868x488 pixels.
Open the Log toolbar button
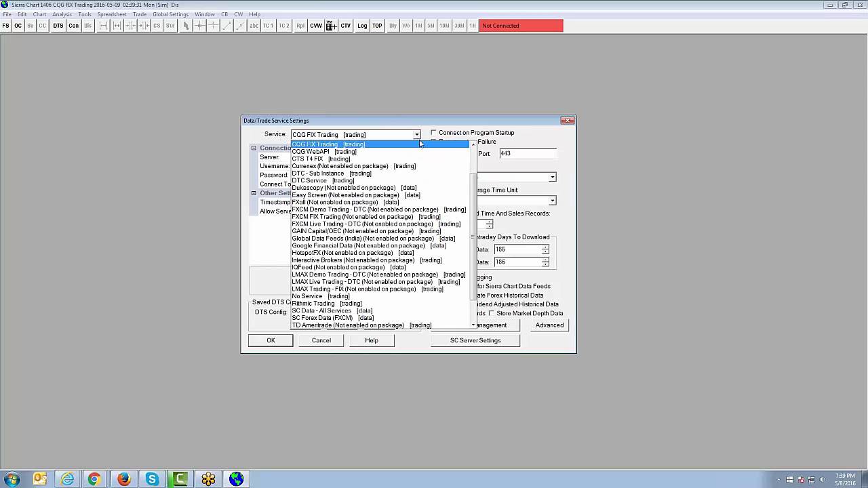(x=362, y=26)
